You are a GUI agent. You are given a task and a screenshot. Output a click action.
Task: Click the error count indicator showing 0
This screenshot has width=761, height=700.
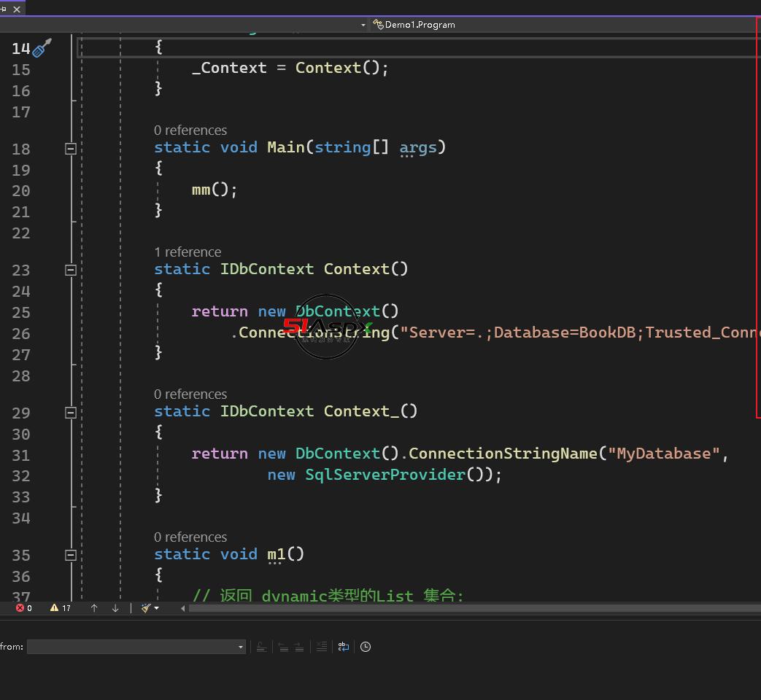(24, 608)
